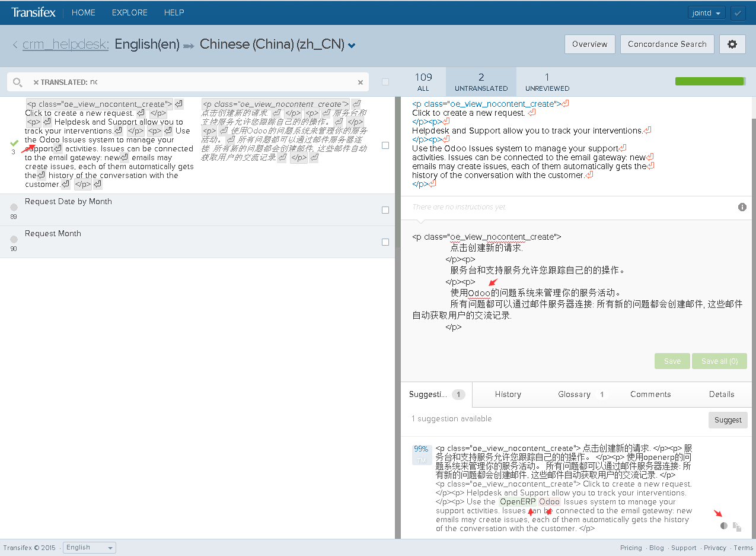Copy the suggestion using the copy icon

pos(737,526)
